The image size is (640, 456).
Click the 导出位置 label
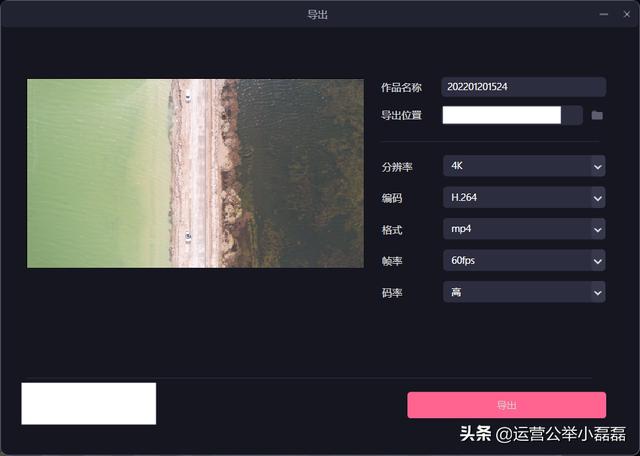(x=401, y=115)
